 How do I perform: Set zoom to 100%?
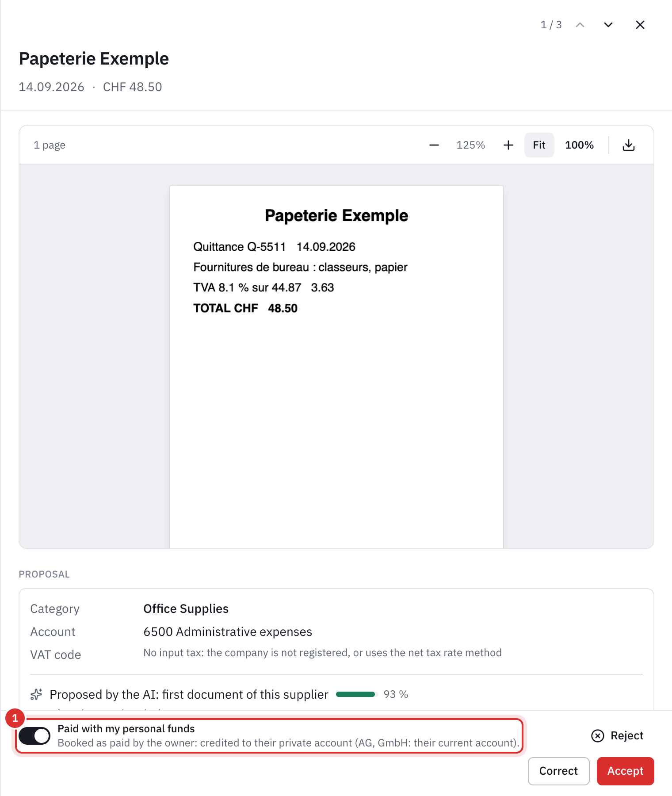click(x=579, y=145)
